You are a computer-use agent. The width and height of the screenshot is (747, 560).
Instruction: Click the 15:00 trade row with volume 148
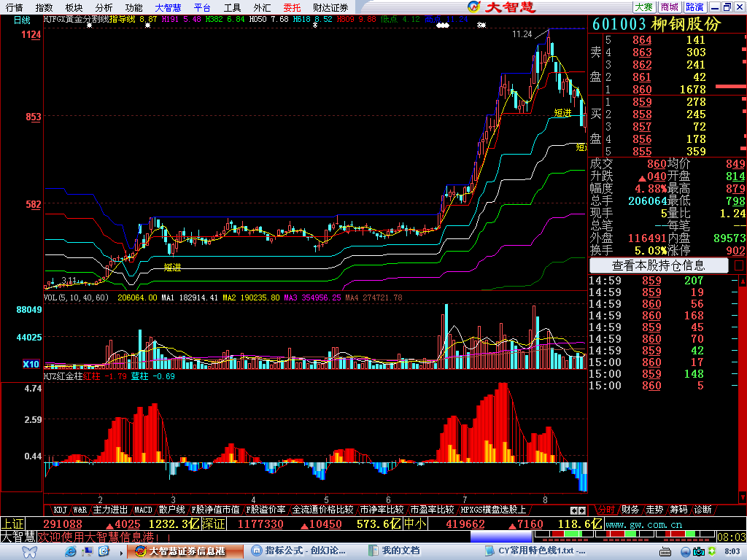tap(663, 374)
